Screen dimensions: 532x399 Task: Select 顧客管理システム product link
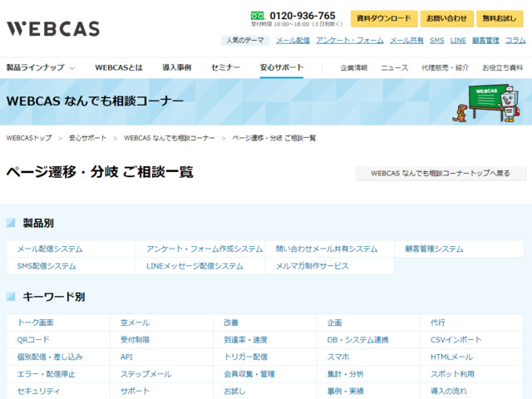[x=434, y=249]
